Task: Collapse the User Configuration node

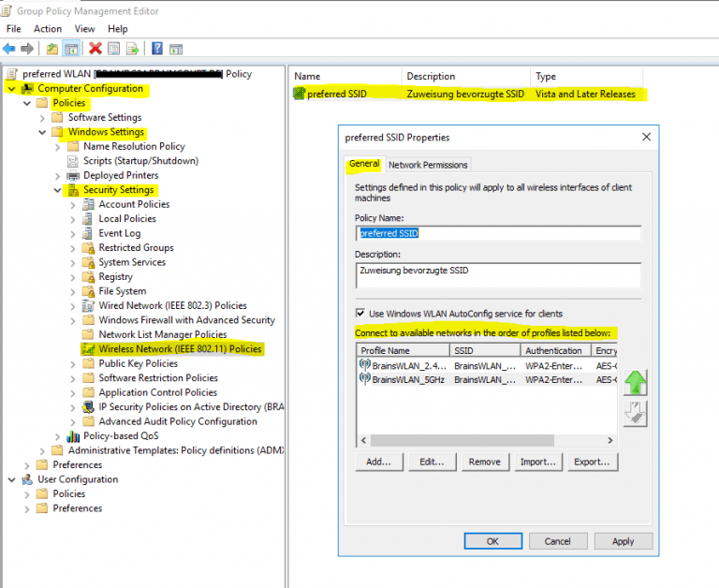Action: click(x=12, y=479)
